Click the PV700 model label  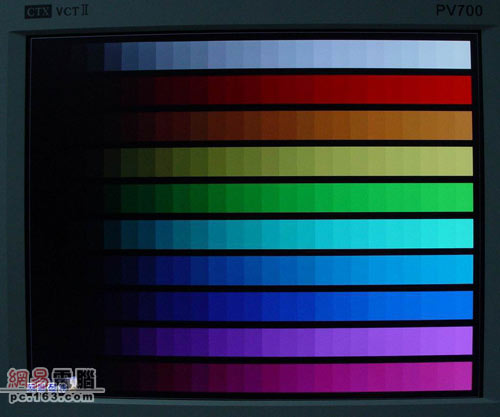[x=459, y=11]
